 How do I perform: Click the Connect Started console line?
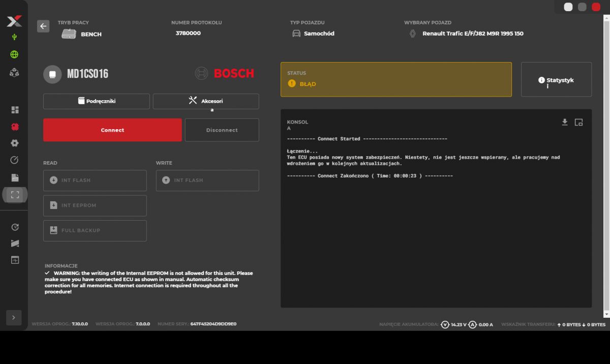pyautogui.click(x=367, y=139)
